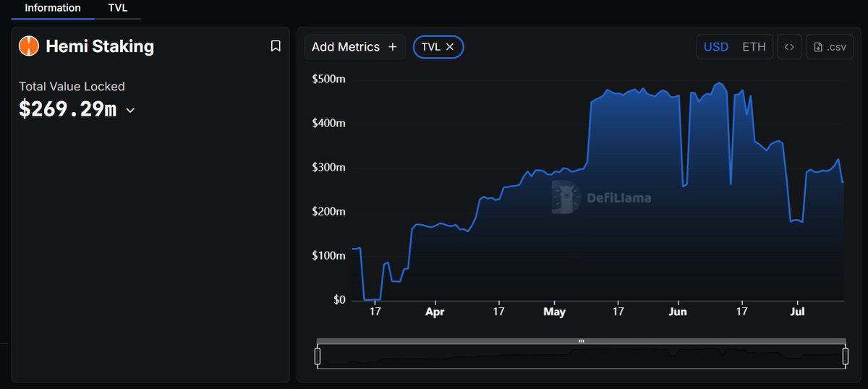Viewport: 868px width, 389px height.
Task: Click the $100m axis label
Action: [x=328, y=256]
